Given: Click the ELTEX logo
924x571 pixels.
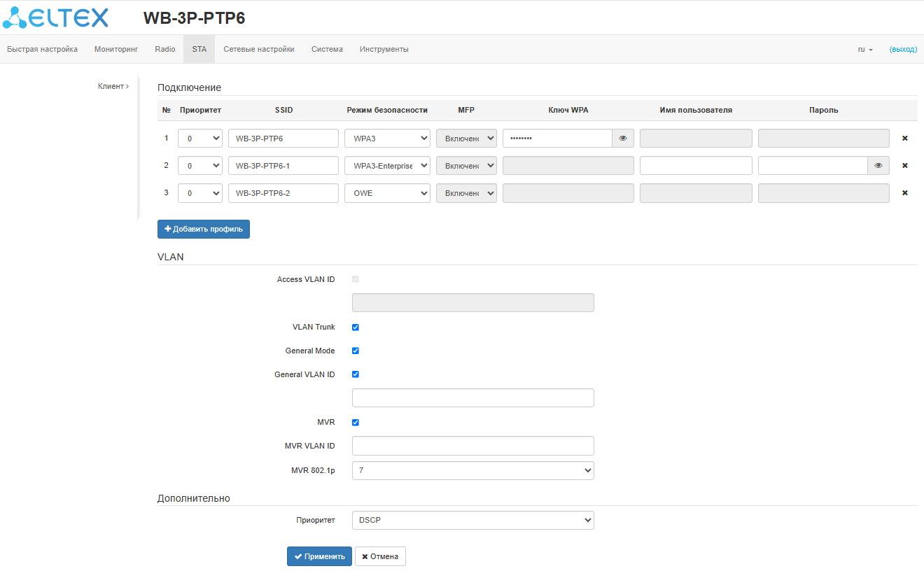Looking at the screenshot, I should point(56,17).
